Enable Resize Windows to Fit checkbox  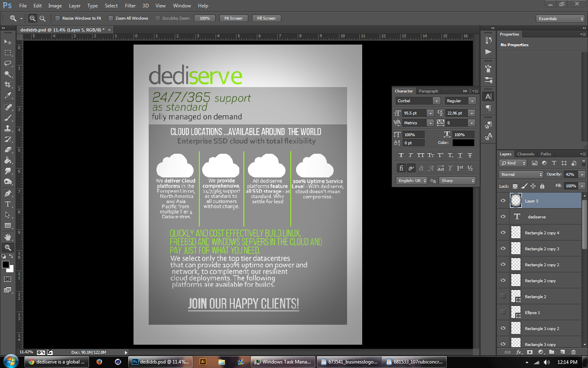(58, 18)
